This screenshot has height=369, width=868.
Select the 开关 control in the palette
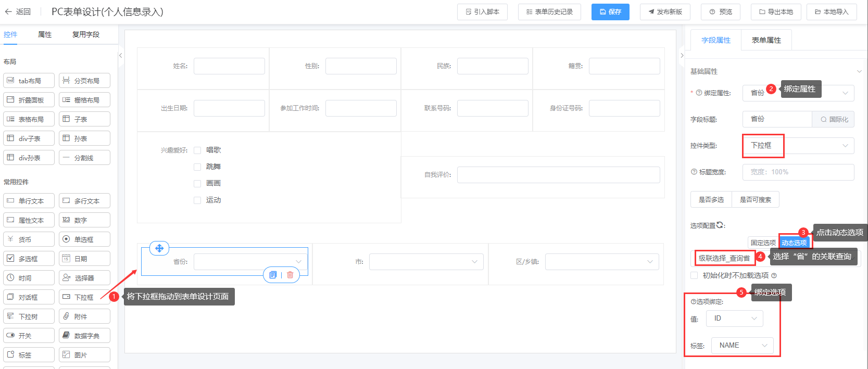(29, 336)
